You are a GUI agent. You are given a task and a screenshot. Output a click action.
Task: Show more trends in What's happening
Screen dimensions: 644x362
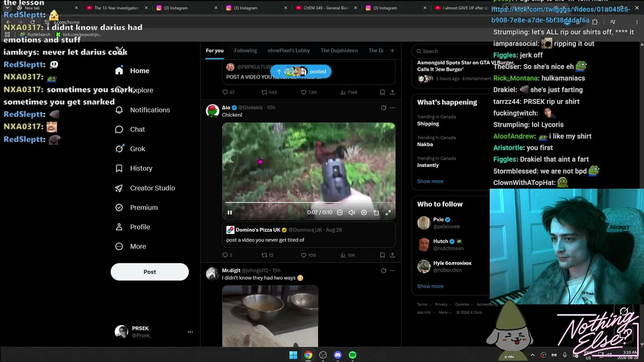tap(430, 182)
